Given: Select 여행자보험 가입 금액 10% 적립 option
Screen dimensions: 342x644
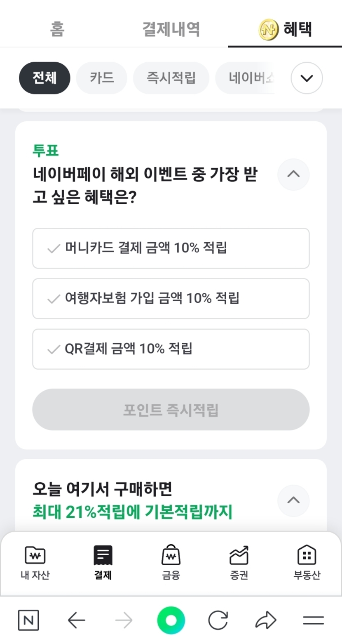Looking at the screenshot, I should click(x=171, y=299).
